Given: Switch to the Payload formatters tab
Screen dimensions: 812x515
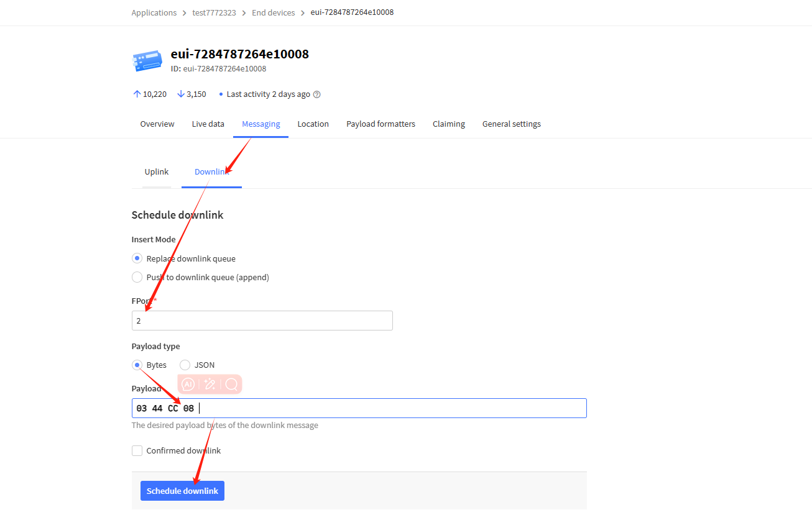Looking at the screenshot, I should pyautogui.click(x=381, y=124).
